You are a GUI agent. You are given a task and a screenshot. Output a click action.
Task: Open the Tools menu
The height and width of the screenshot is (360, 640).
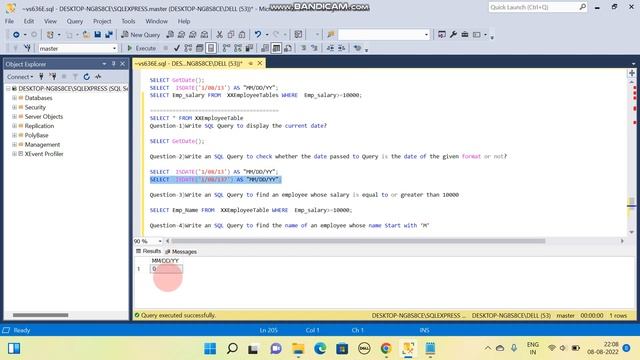point(128,21)
